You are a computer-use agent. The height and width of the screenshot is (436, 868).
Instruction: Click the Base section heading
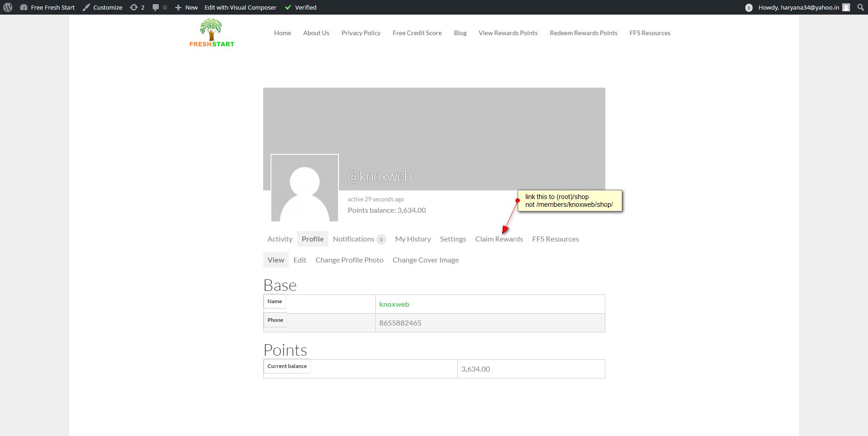click(280, 285)
